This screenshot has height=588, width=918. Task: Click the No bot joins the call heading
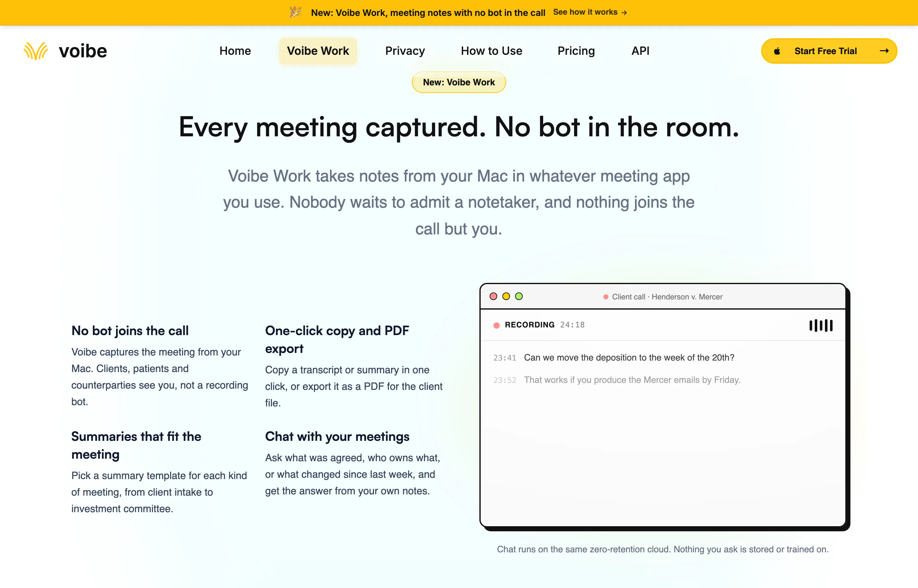coord(130,331)
